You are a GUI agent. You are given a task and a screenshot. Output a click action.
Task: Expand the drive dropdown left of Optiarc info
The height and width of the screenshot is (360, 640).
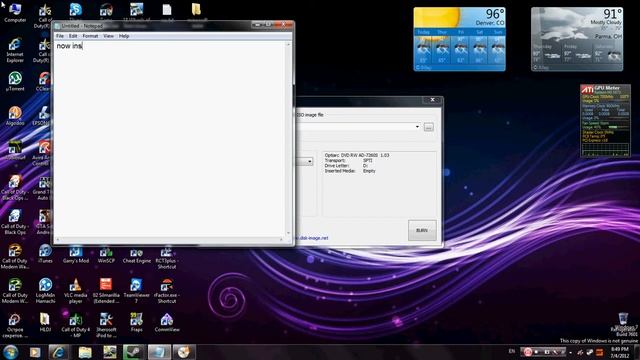310,162
